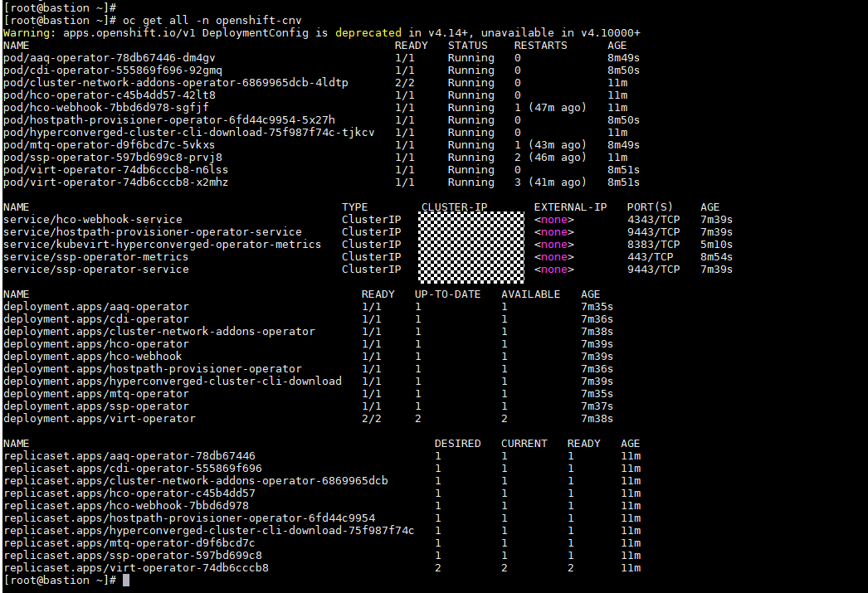This screenshot has width=868, height=593.
Task: Place cursor at the final shell prompt cursor block
Action: pos(126,581)
